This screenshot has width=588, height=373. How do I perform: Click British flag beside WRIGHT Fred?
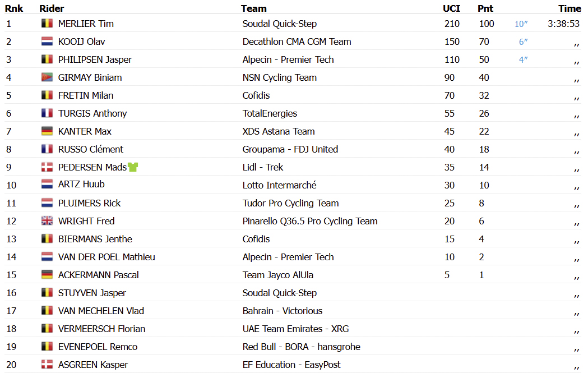(x=47, y=221)
